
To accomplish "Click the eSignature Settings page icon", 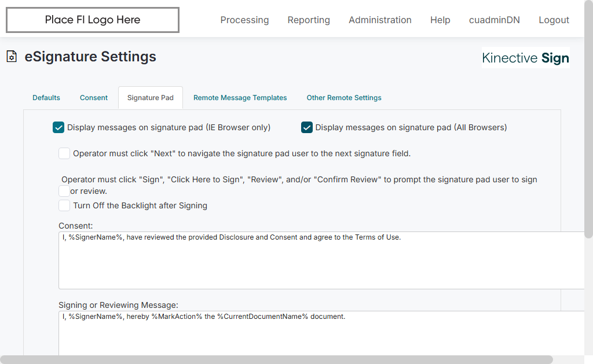I will point(12,57).
